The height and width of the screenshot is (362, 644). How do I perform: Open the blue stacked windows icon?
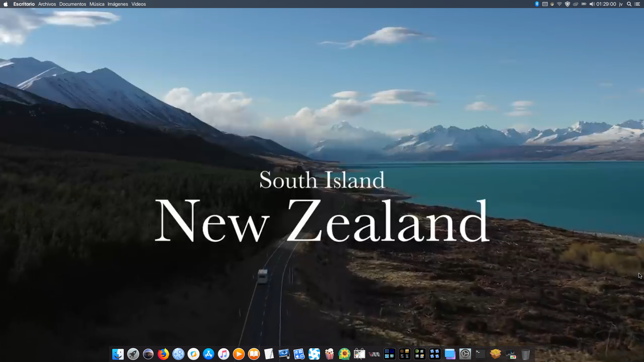pyautogui.click(x=450, y=354)
